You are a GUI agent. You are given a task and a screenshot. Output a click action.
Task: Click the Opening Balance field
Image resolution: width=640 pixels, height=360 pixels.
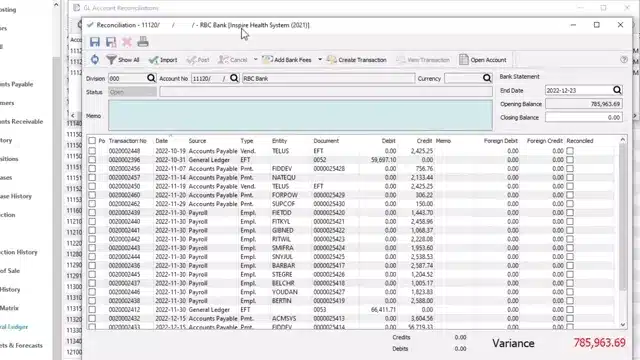584,104
